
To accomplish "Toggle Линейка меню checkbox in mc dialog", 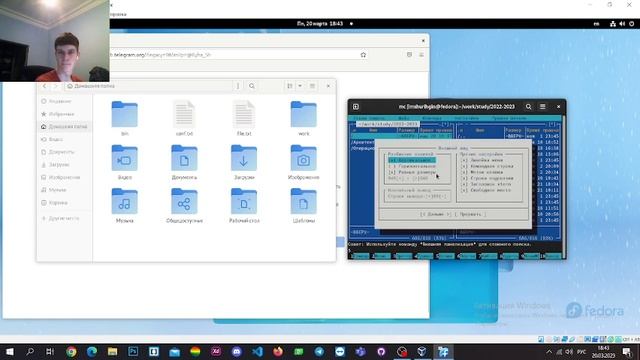I will click(x=482, y=160).
